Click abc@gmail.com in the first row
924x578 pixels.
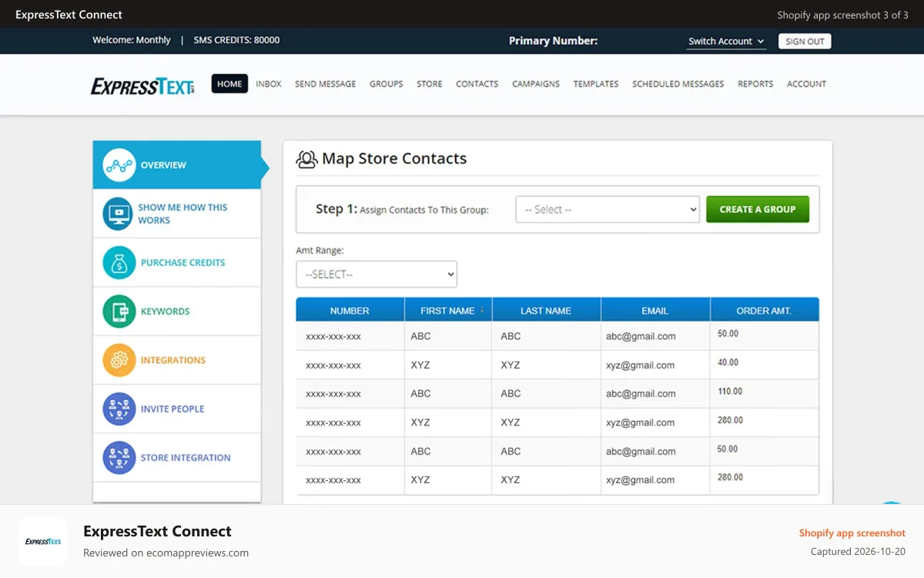pos(641,336)
